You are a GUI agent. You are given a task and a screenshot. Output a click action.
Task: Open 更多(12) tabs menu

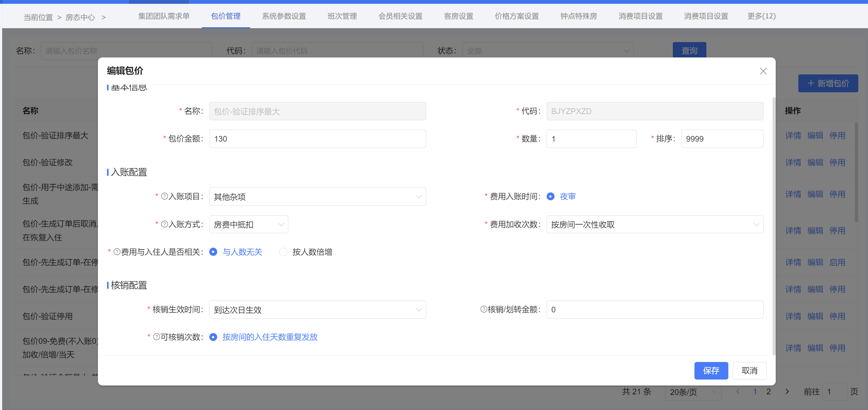pos(761,16)
